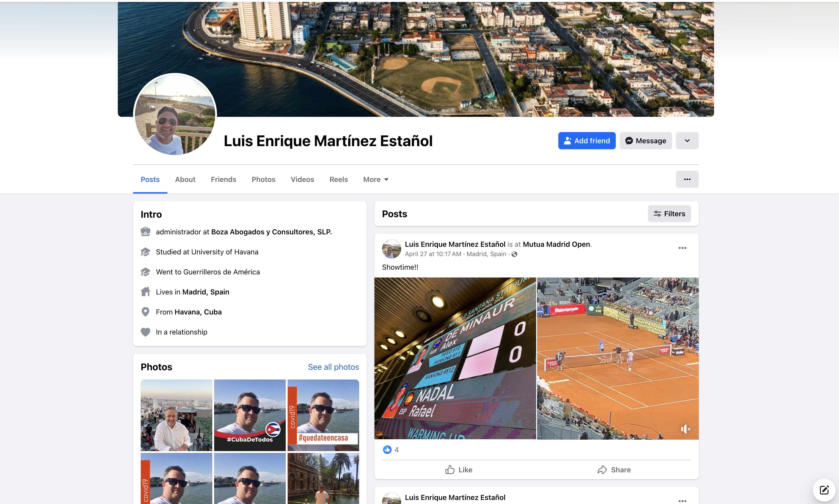Open the post options ellipsis menu

tap(682, 248)
